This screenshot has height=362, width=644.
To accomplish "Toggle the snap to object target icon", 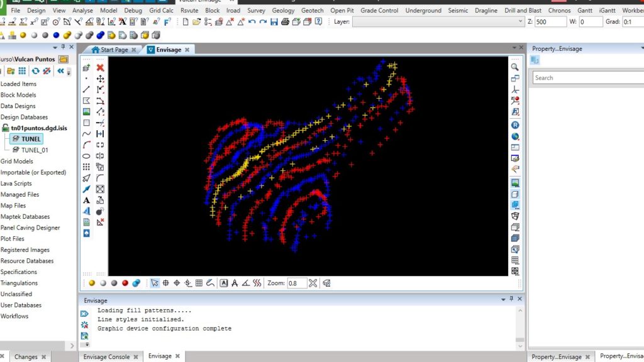I will 177,283.
